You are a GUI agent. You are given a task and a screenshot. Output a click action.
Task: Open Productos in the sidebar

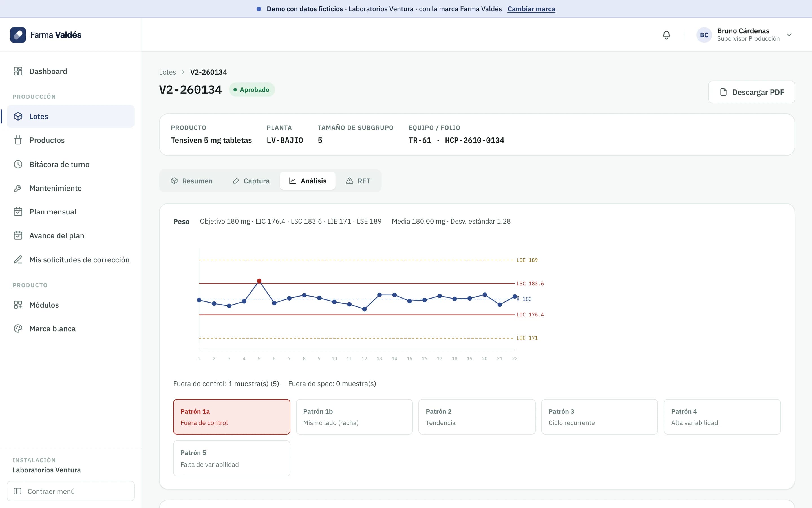[71, 140]
